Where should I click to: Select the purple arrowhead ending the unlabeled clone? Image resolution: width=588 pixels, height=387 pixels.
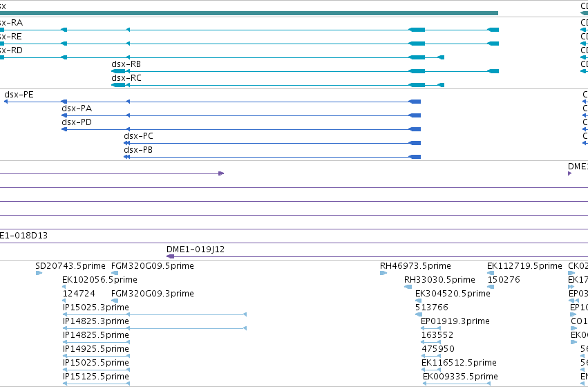point(221,173)
